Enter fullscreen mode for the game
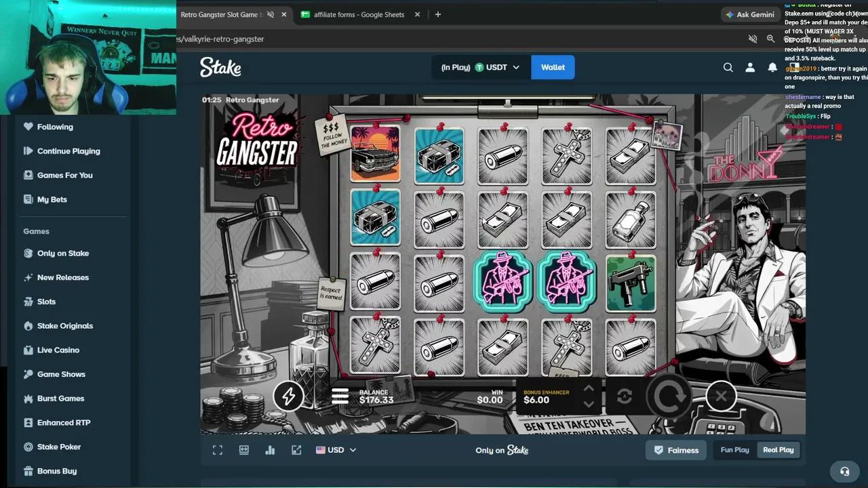Viewport: 868px width, 488px height. 218,450
